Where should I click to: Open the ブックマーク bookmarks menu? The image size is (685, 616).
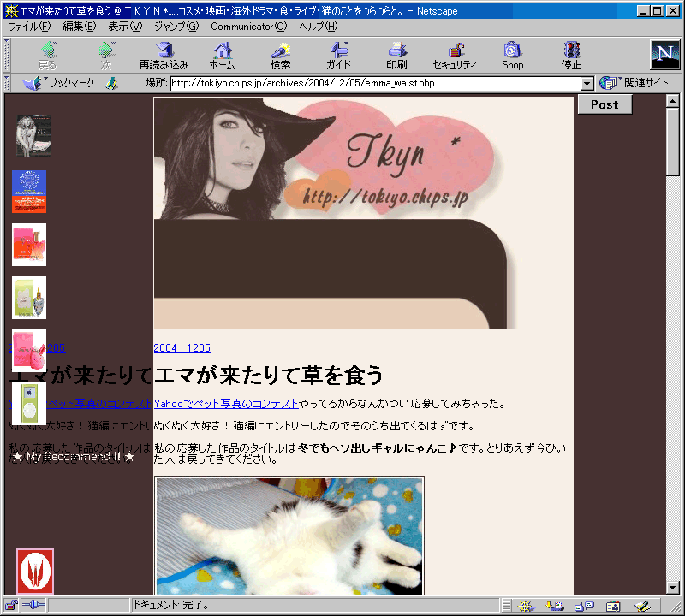click(58, 83)
